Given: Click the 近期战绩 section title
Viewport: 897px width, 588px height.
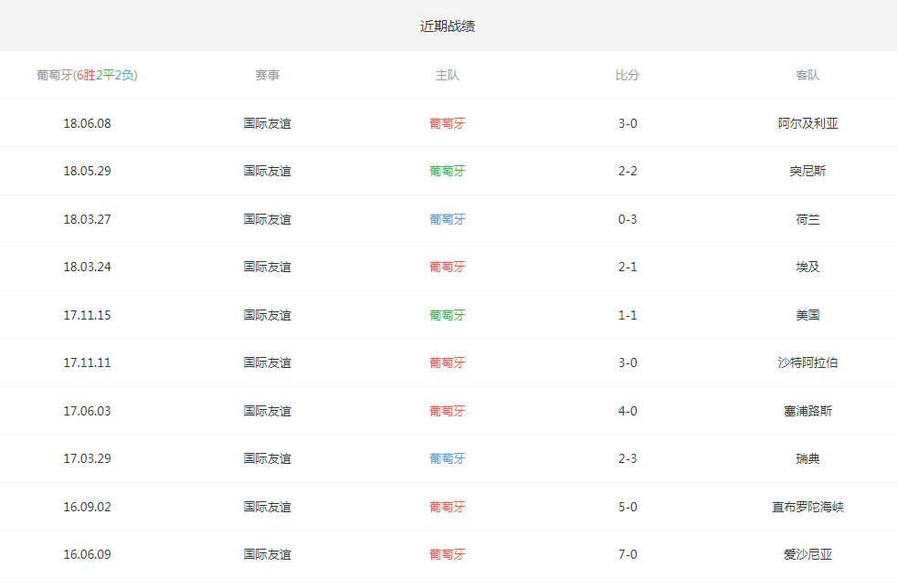Looking at the screenshot, I should pyautogui.click(x=448, y=26).
